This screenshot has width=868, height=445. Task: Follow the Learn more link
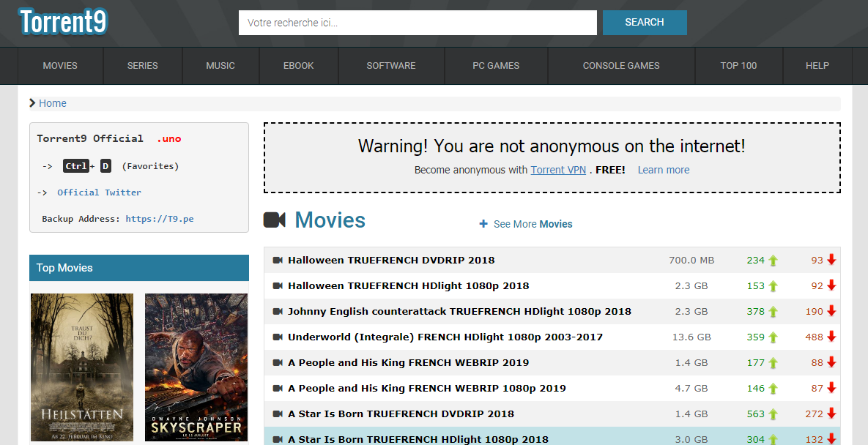click(663, 170)
